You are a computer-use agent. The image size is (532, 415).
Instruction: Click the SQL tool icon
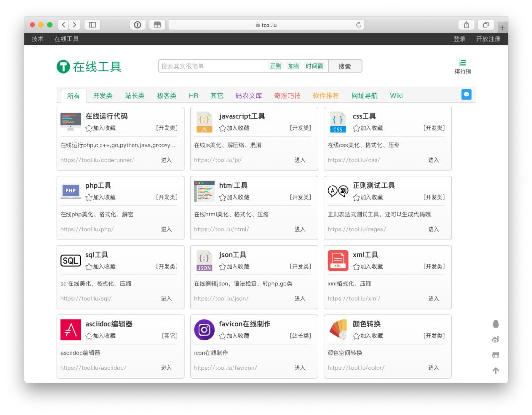70,260
